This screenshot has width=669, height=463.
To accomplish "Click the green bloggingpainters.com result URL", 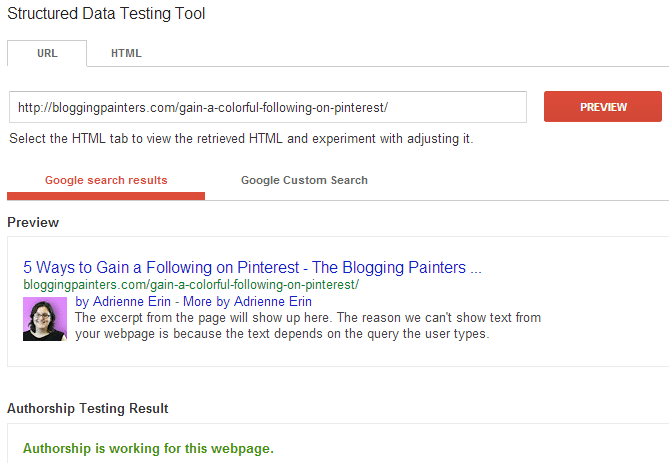I will click(x=191, y=285).
